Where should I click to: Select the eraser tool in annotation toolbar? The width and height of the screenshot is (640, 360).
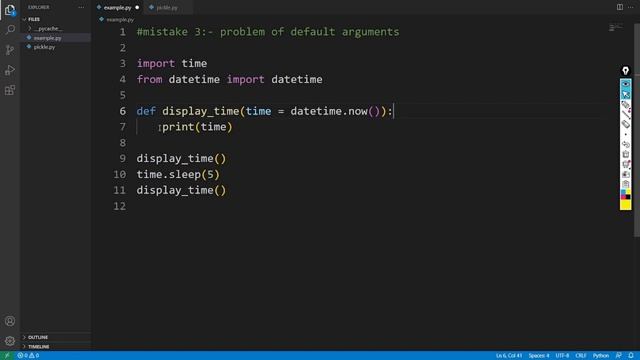click(626, 124)
